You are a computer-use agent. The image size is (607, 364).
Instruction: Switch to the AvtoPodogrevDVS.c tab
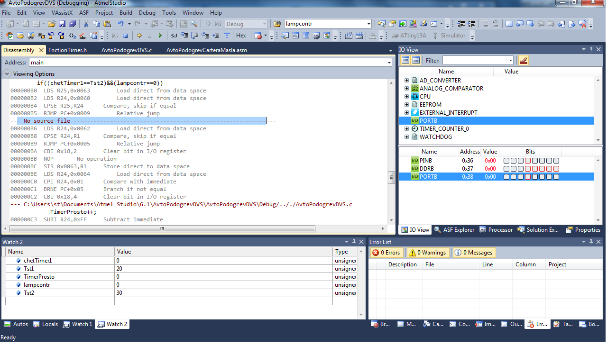coord(126,50)
